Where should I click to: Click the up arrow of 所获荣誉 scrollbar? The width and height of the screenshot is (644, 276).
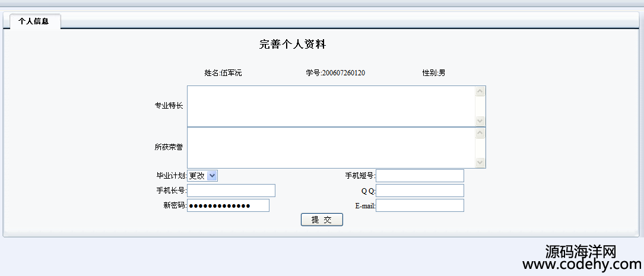480,133
